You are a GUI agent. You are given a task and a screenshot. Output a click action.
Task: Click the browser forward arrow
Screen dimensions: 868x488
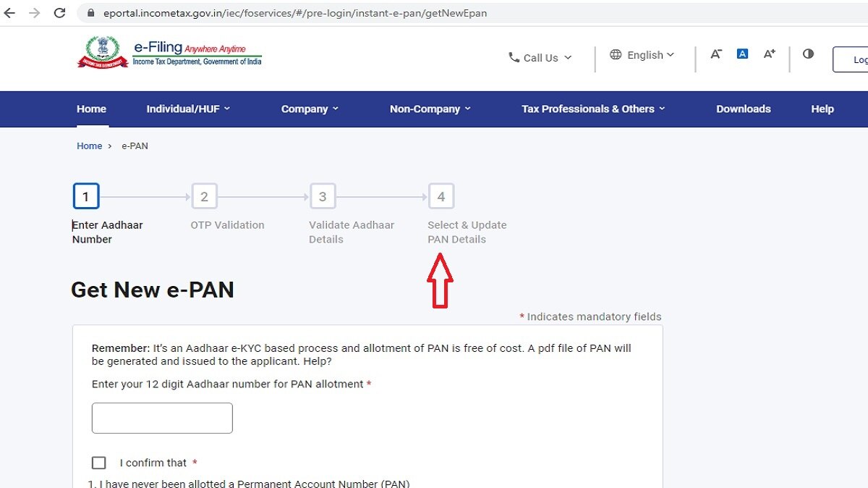[x=34, y=13]
